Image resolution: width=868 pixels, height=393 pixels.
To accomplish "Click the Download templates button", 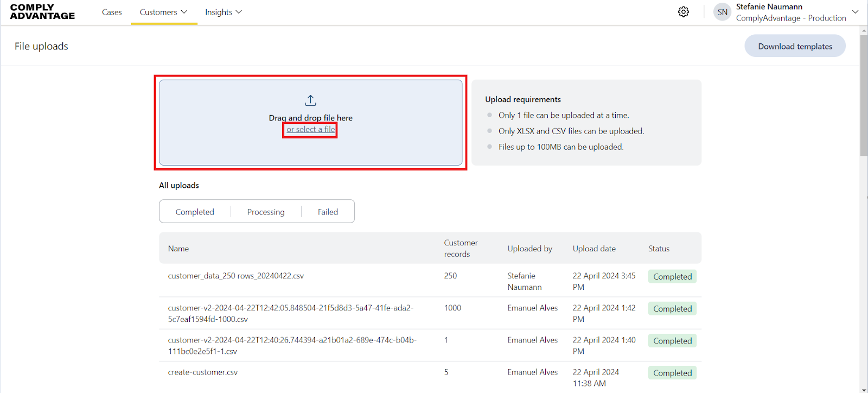I will click(x=795, y=46).
